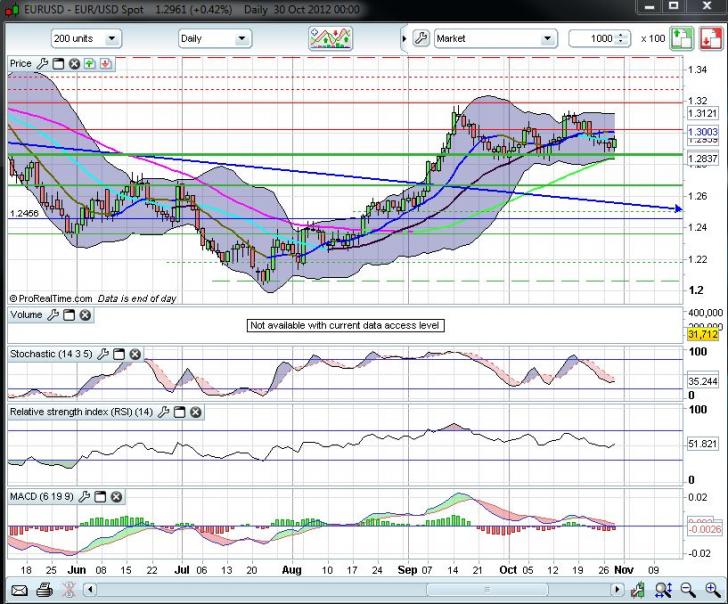Click 'Not available with current data access level'
The image size is (728, 604).
345,325
